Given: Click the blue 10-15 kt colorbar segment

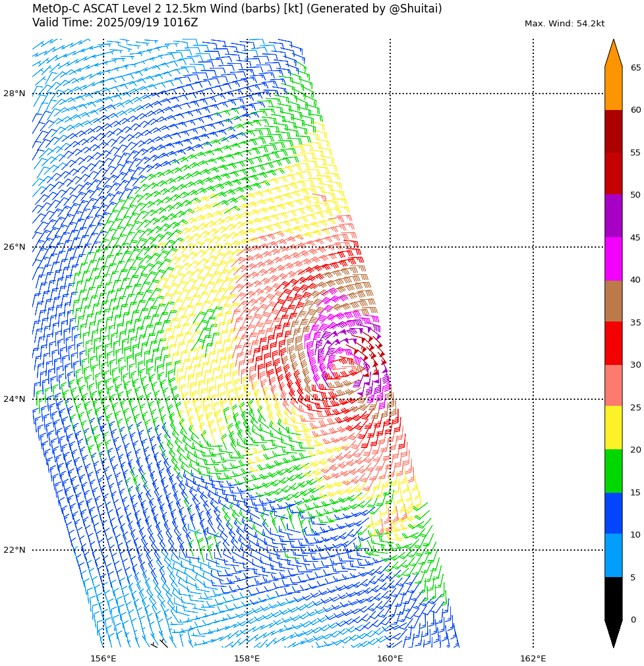Looking at the screenshot, I should (614, 513).
